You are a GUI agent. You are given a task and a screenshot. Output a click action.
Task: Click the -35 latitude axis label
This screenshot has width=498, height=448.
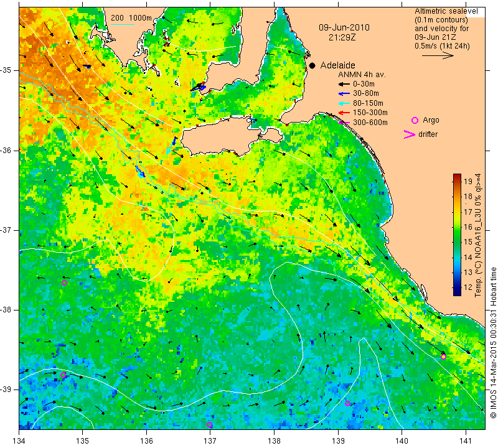pyautogui.click(x=6, y=70)
